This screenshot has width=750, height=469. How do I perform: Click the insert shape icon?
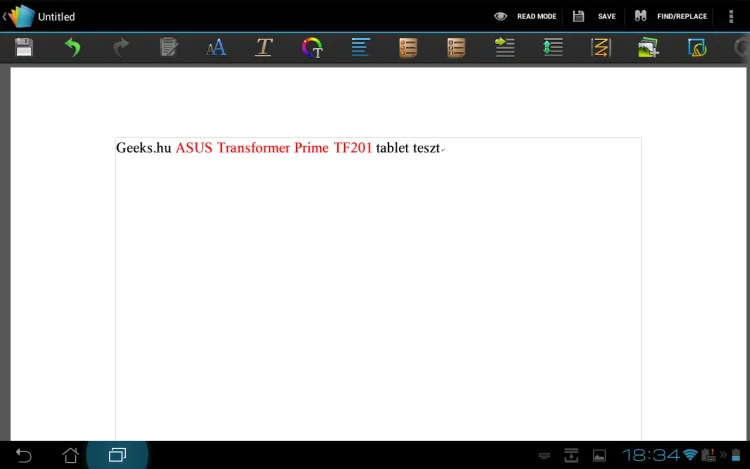(x=697, y=47)
